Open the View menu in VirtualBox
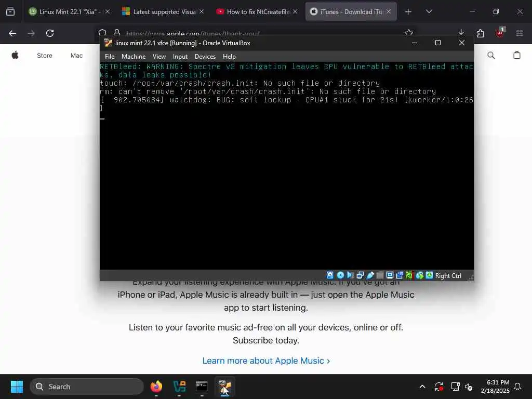 (159, 56)
